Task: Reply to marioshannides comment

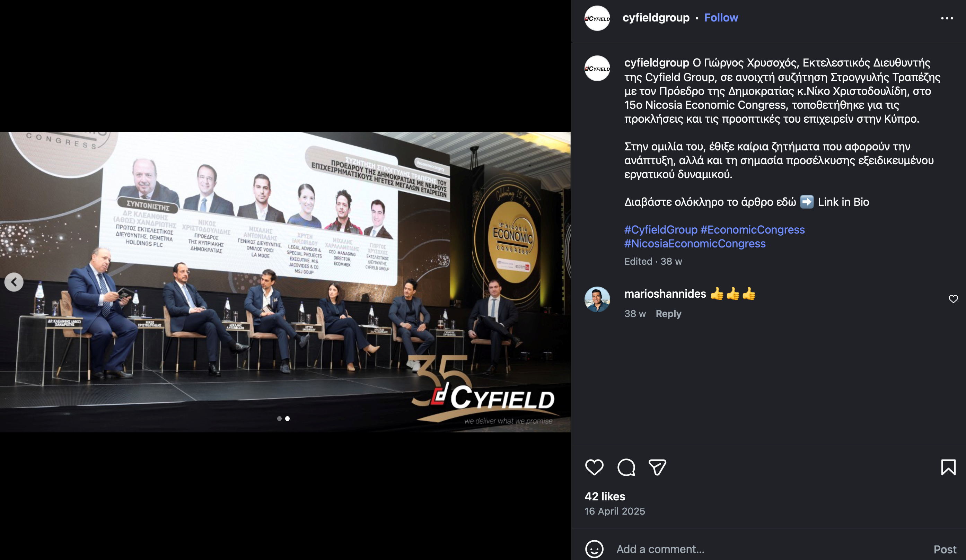Action: pos(668,314)
